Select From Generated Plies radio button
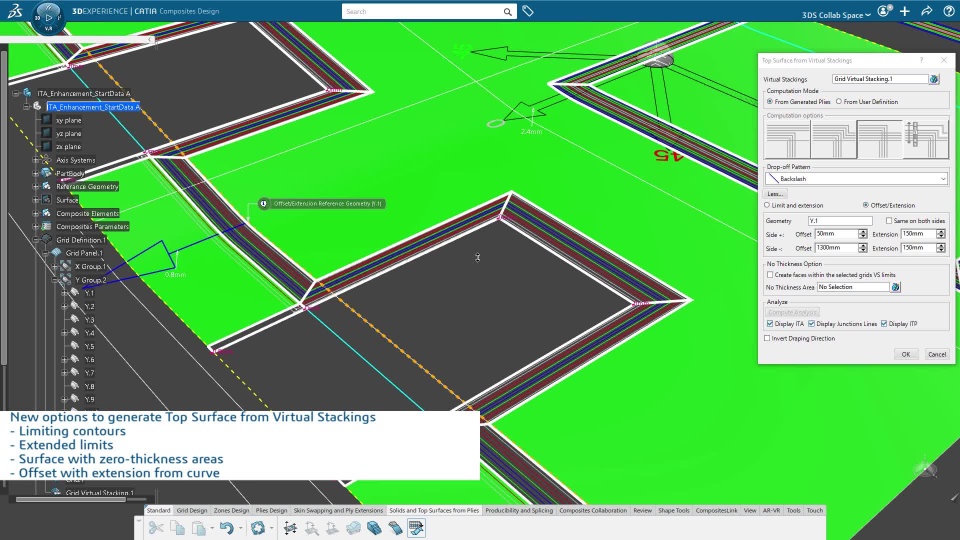Viewport: 960px width, 540px height. click(770, 102)
